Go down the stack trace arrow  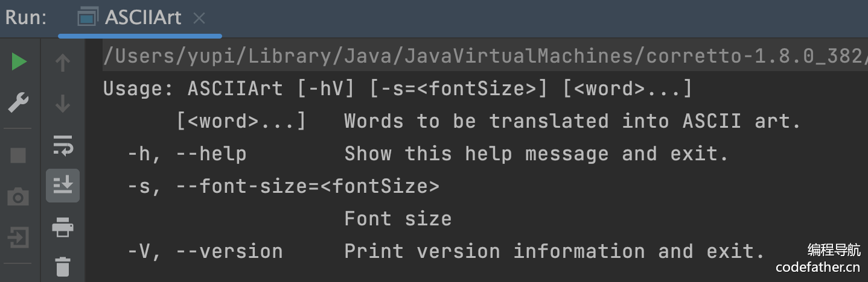point(63,103)
